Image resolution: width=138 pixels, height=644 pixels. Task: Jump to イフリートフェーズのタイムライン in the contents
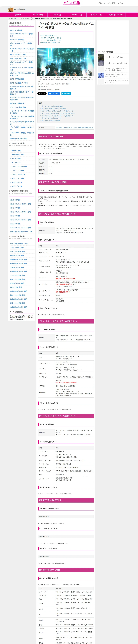point(58,113)
